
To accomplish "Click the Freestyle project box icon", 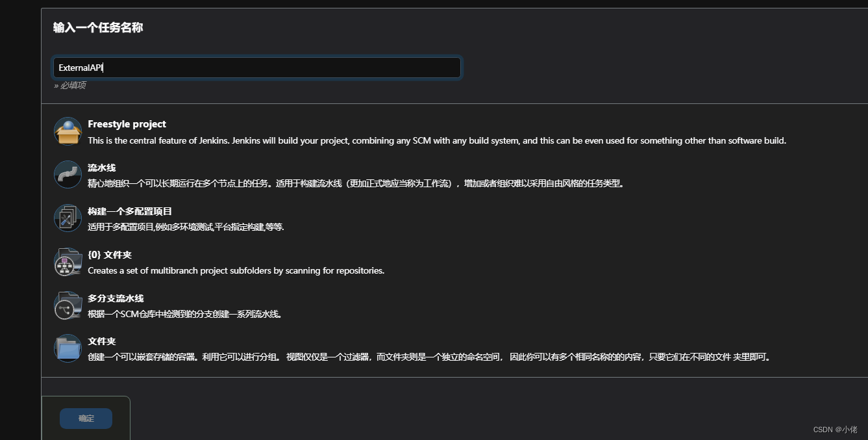I will 68,131.
